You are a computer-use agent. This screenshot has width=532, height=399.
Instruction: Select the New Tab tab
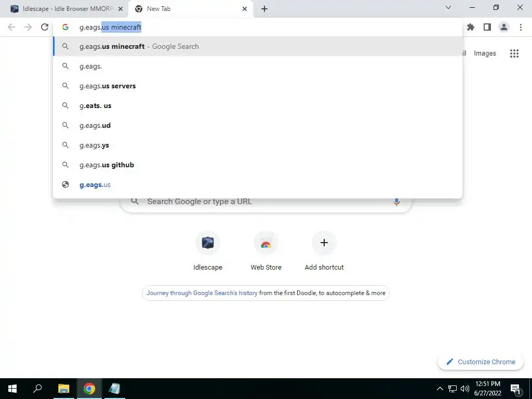190,9
